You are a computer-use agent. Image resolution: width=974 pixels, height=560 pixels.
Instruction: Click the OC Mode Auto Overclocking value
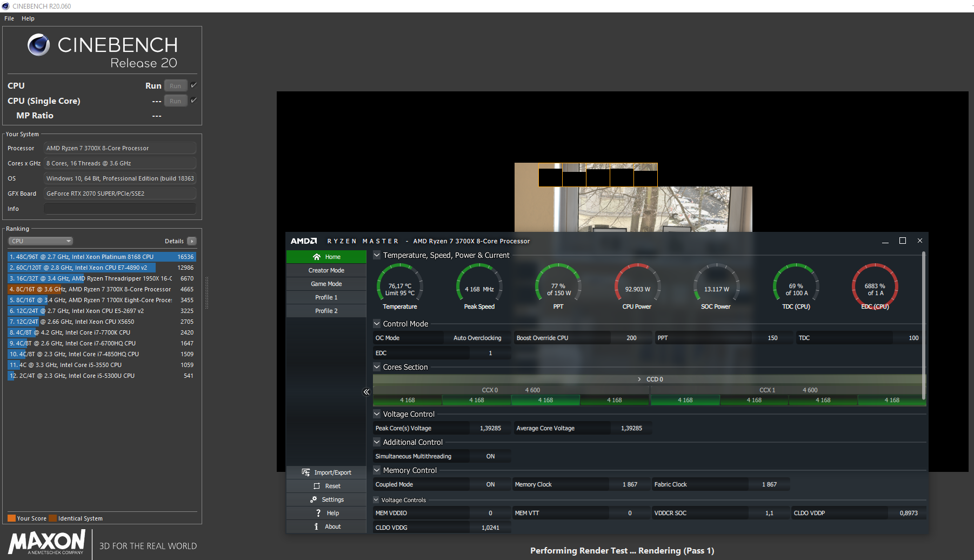[477, 338]
